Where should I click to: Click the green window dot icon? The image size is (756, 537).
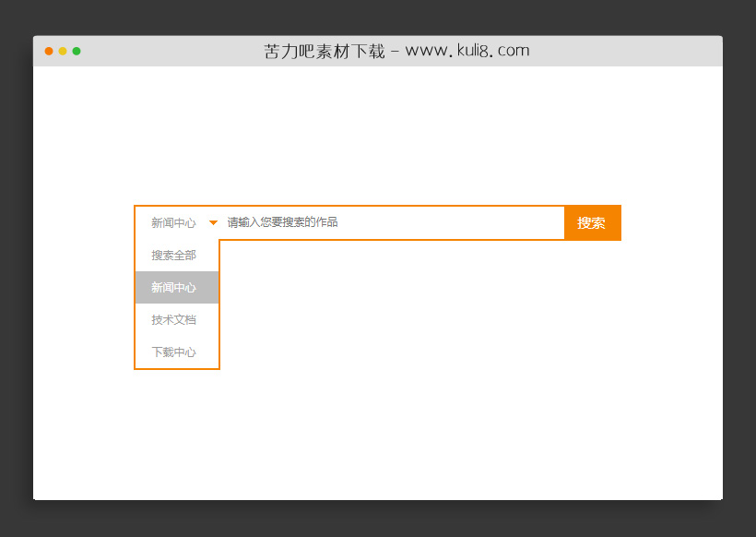tap(76, 52)
